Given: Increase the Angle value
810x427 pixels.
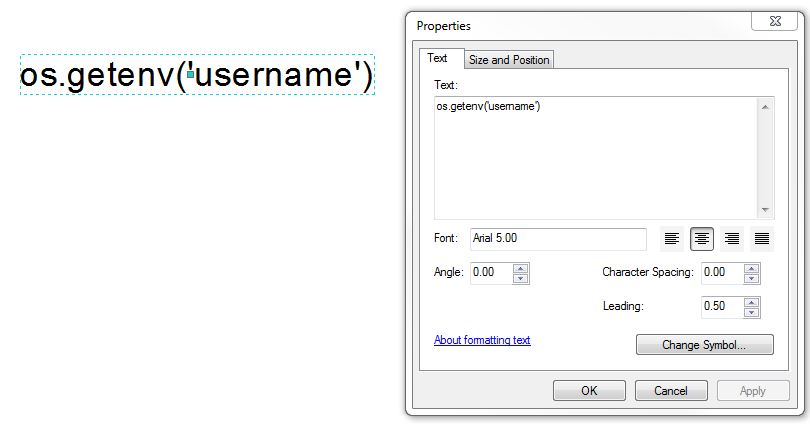Looking at the screenshot, I should click(520, 267).
